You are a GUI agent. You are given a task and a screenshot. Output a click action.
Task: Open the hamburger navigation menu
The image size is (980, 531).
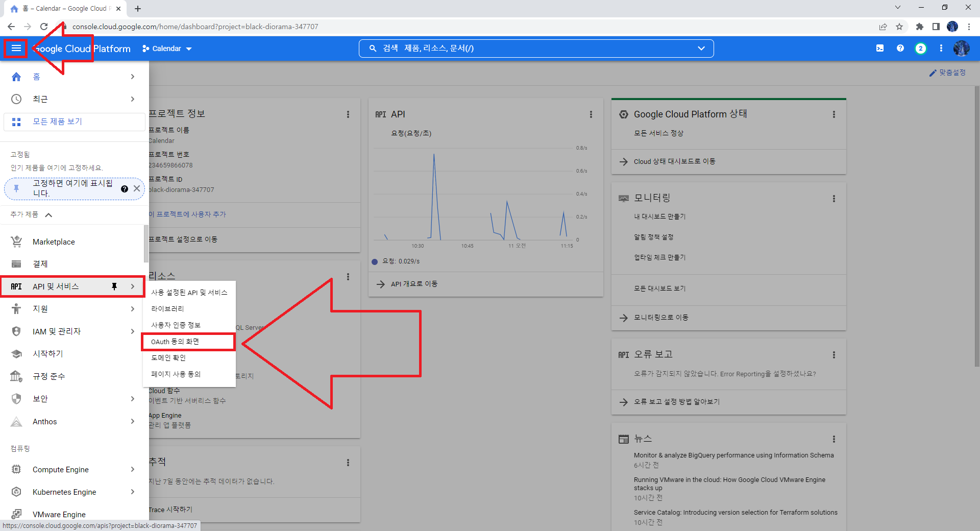16,49
